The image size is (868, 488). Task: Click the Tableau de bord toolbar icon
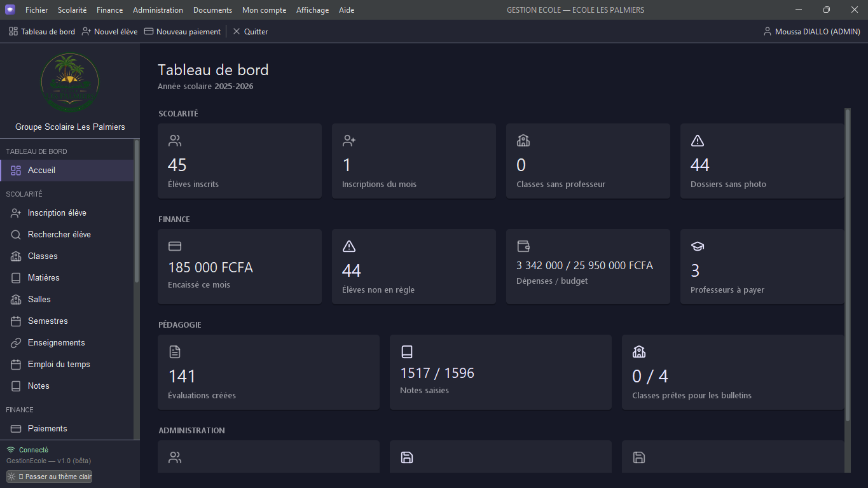13,31
